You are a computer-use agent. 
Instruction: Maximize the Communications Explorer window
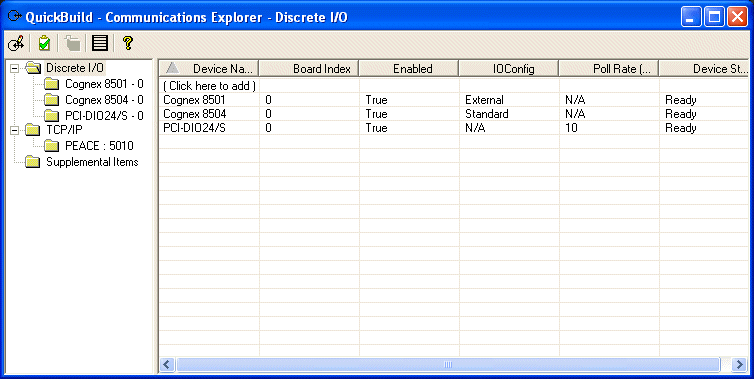point(715,17)
